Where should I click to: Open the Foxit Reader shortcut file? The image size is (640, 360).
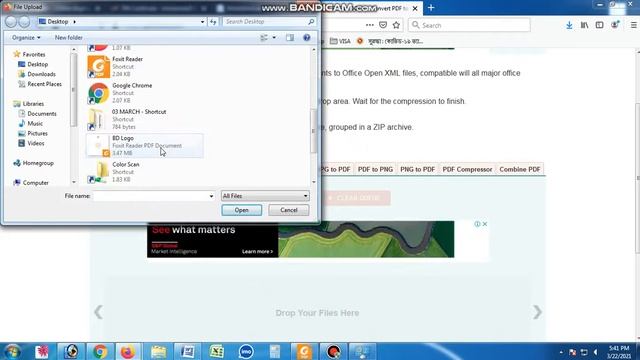pos(144,67)
